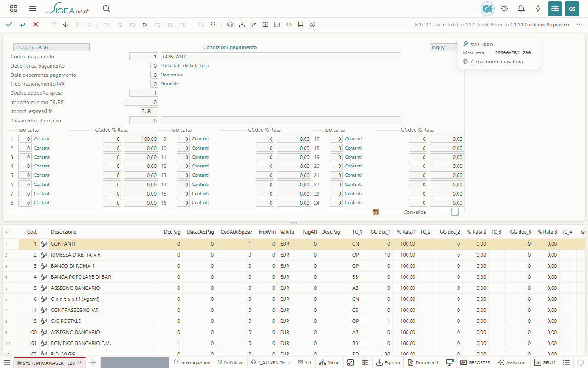
Task: Click the lightbulb hint icon
Action: click(213, 24)
